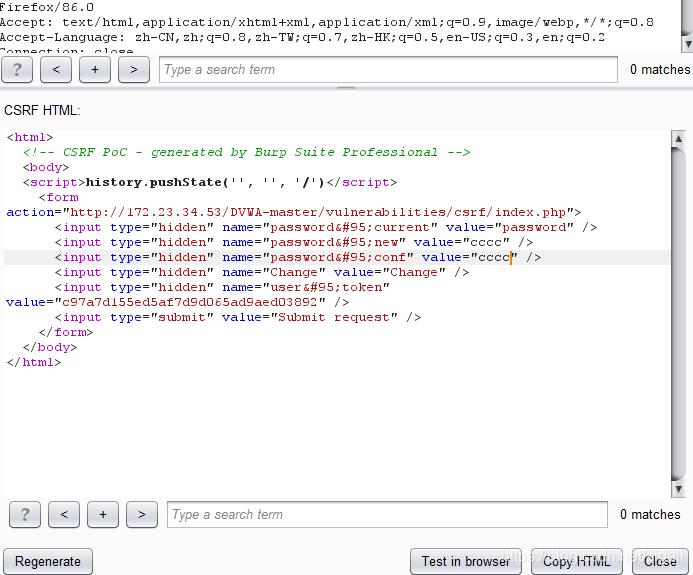The width and height of the screenshot is (693, 575).
Task: Click the password_new input line
Action: point(294,242)
